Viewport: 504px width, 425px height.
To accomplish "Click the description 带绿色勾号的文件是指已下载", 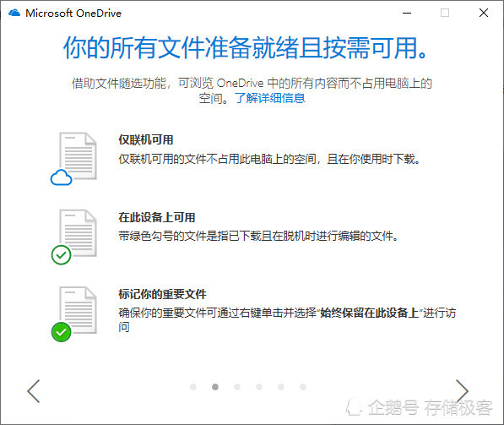I will click(189, 236).
